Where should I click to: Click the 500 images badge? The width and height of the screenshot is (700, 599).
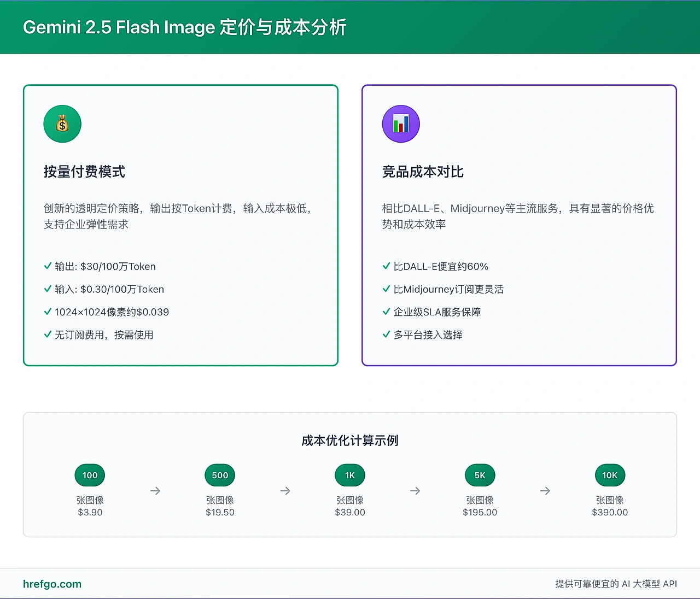tap(220, 475)
